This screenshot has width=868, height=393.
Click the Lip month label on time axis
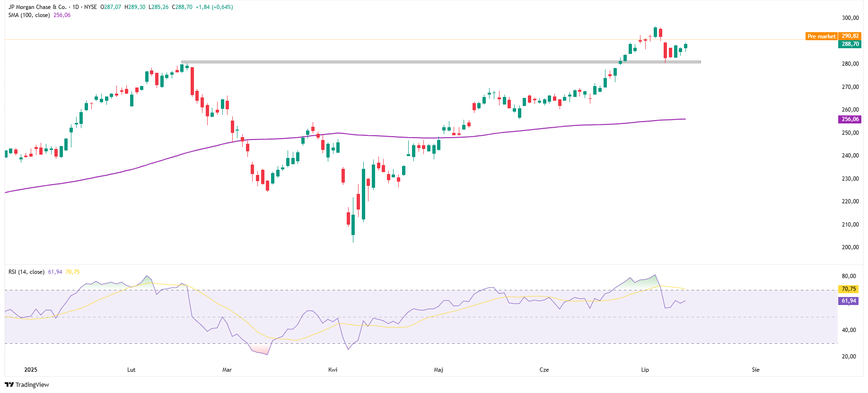coord(645,370)
